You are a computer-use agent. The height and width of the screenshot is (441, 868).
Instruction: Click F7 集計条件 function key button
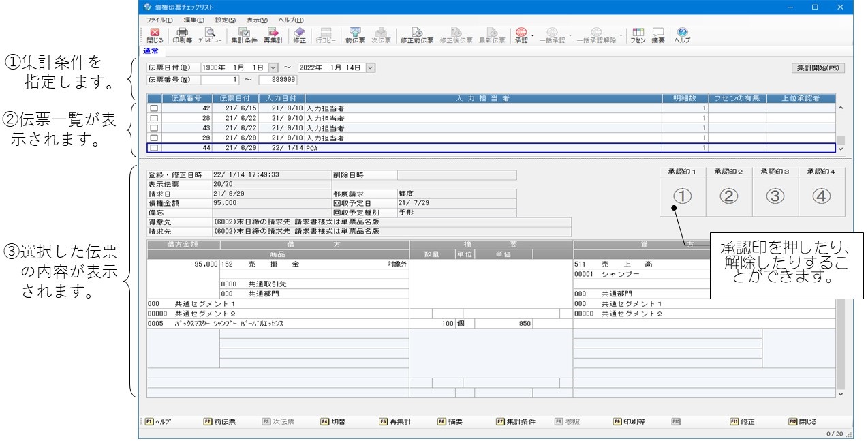pyautogui.click(x=516, y=422)
